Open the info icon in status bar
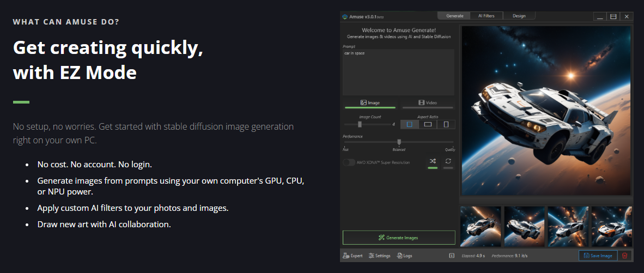Image resolution: width=644 pixels, height=273 pixels. (x=451, y=256)
